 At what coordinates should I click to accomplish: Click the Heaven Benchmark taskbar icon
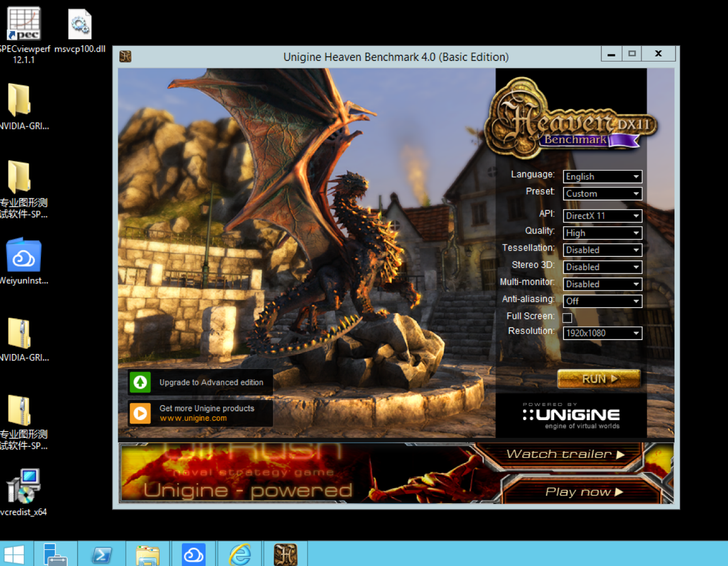285,555
